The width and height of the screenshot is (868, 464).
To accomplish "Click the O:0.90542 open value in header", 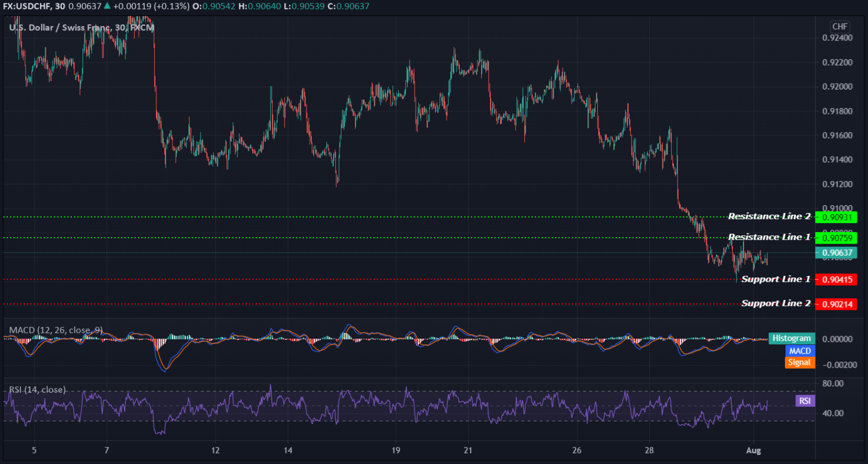I will [x=214, y=6].
